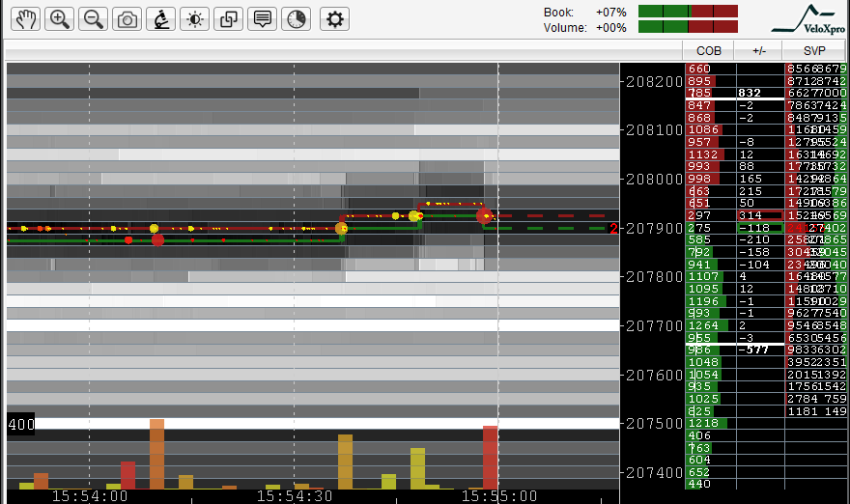Select the hand pan tool
Viewport: 850px width, 504px height.
click(25, 20)
